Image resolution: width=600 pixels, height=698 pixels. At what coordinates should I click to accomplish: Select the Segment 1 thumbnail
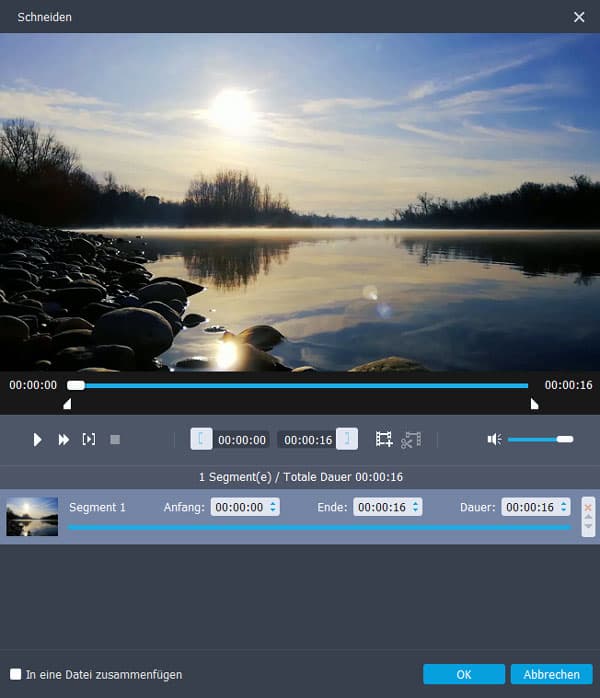[32, 517]
